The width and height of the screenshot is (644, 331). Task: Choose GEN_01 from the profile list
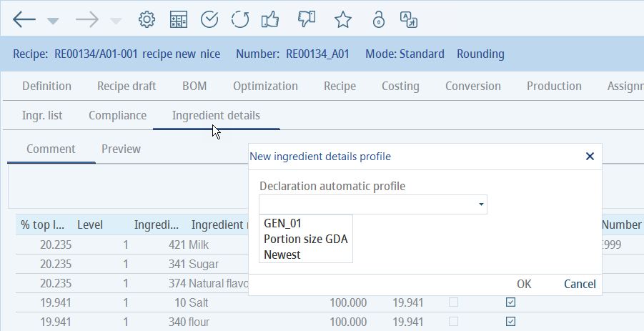(x=282, y=223)
